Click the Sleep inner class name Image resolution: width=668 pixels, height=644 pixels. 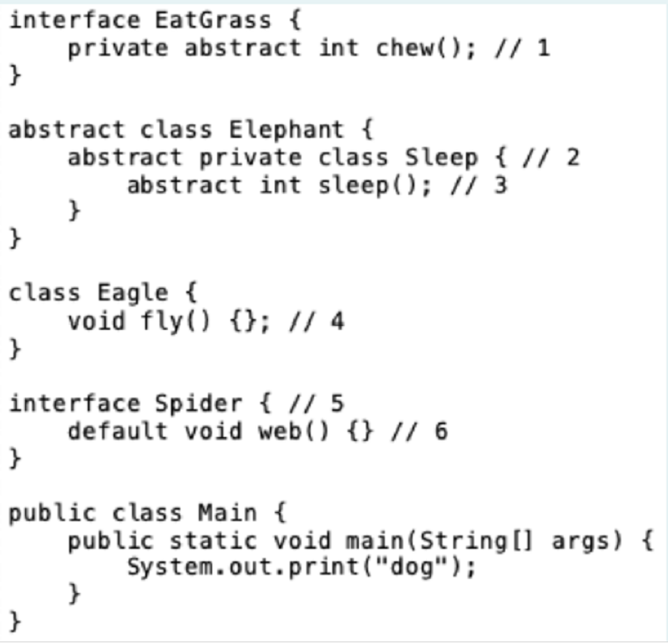pos(442,158)
